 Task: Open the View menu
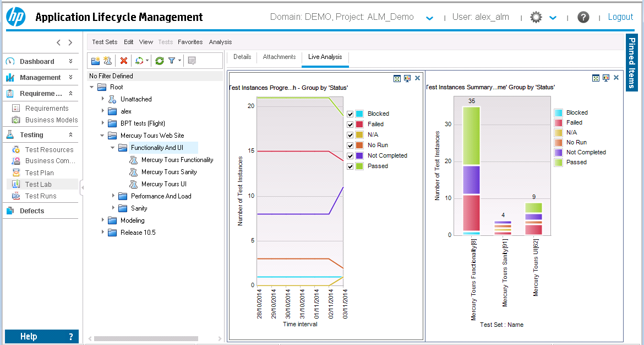(146, 42)
